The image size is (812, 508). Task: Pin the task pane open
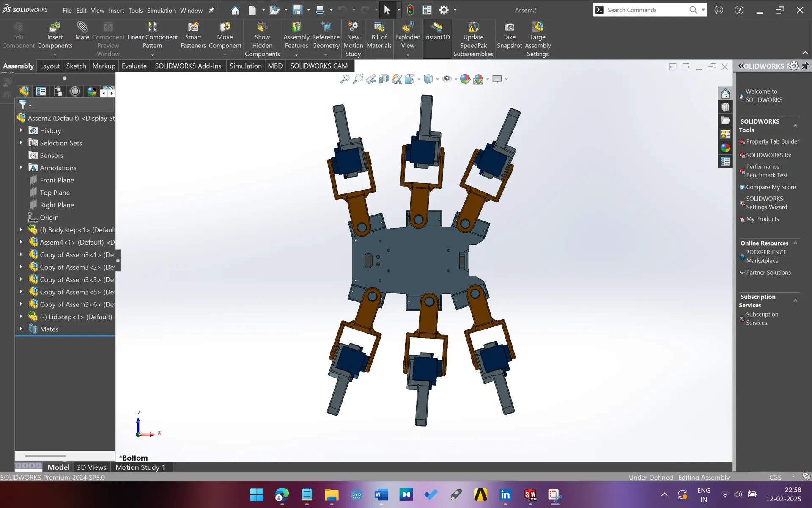pyautogui.click(x=805, y=66)
